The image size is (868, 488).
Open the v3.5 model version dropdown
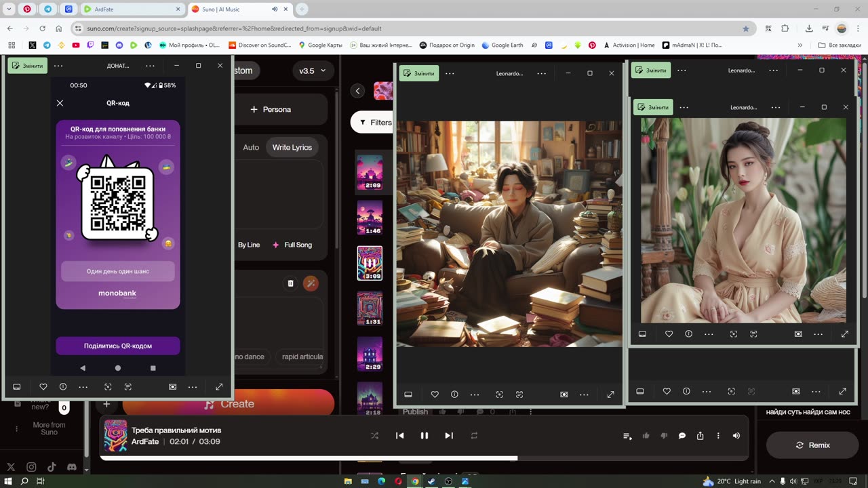tap(313, 70)
